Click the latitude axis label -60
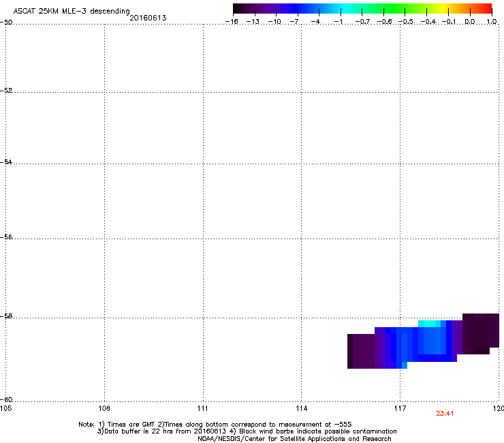Screen dimensions: 504x443 [6, 399]
